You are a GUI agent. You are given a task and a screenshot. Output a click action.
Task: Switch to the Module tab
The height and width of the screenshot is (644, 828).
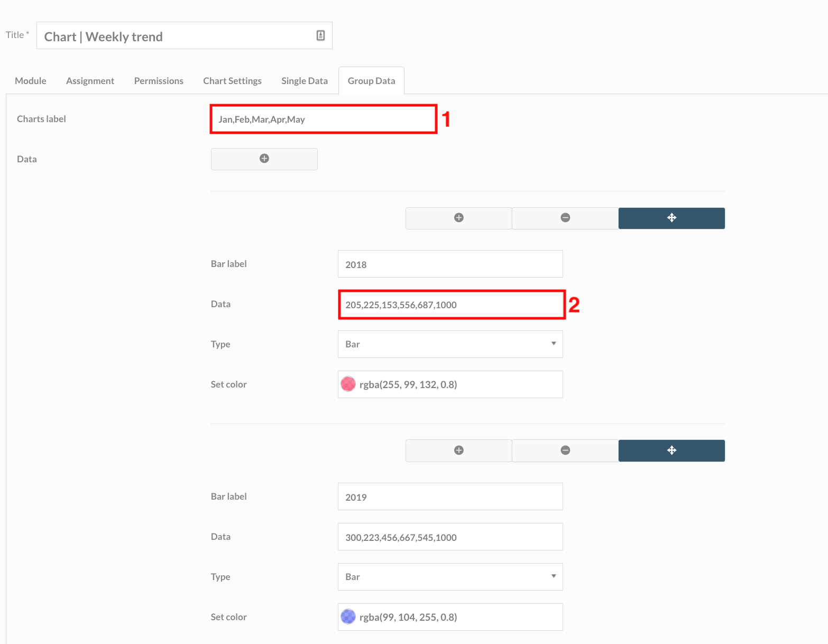pos(30,80)
